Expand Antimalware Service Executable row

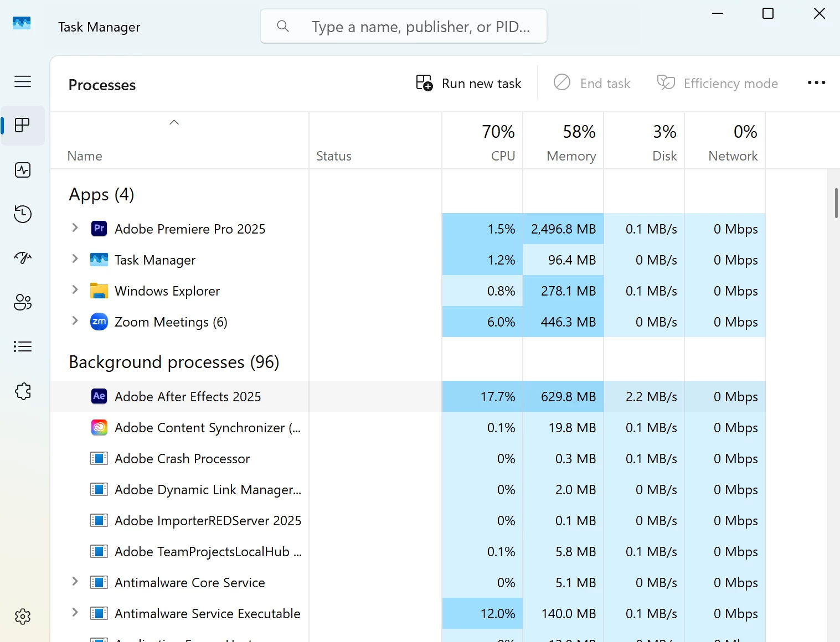pos(75,612)
